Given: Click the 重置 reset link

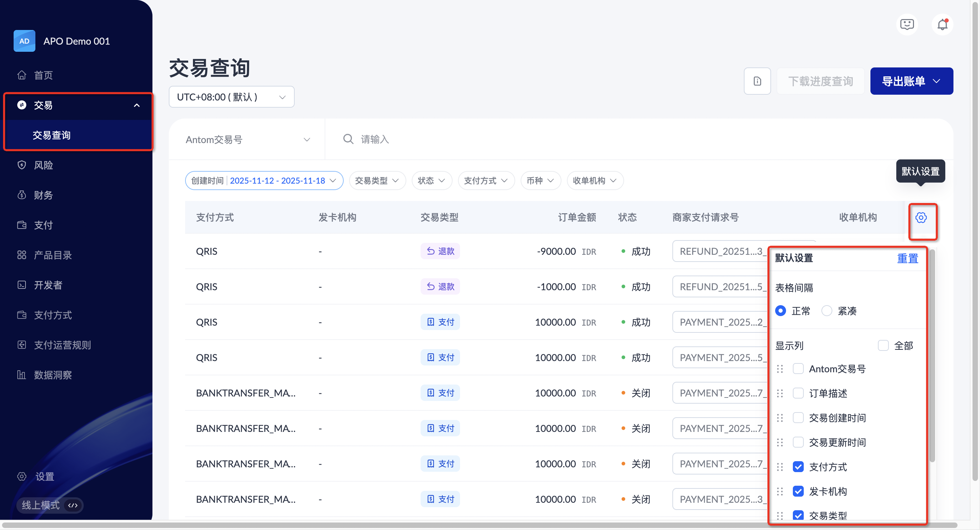Looking at the screenshot, I should 907,259.
